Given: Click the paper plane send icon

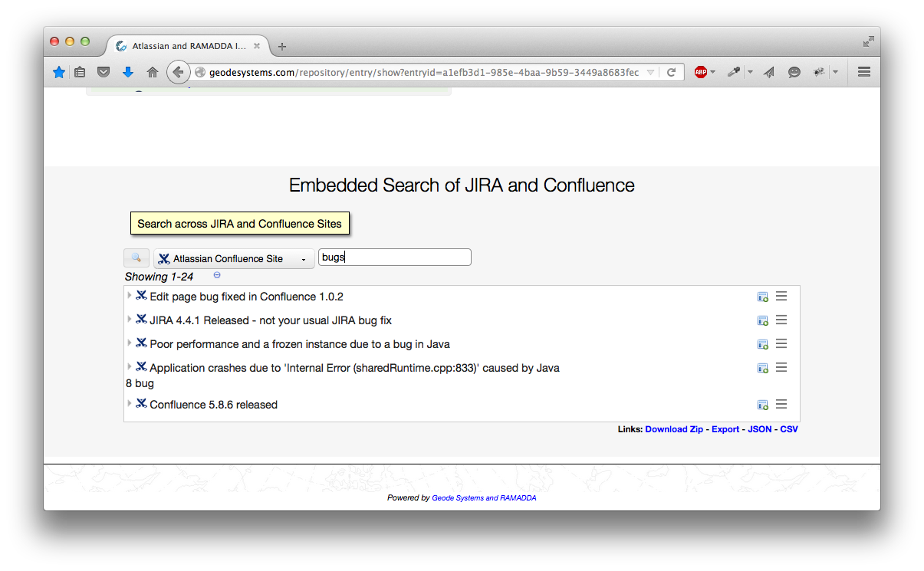Looking at the screenshot, I should 769,72.
